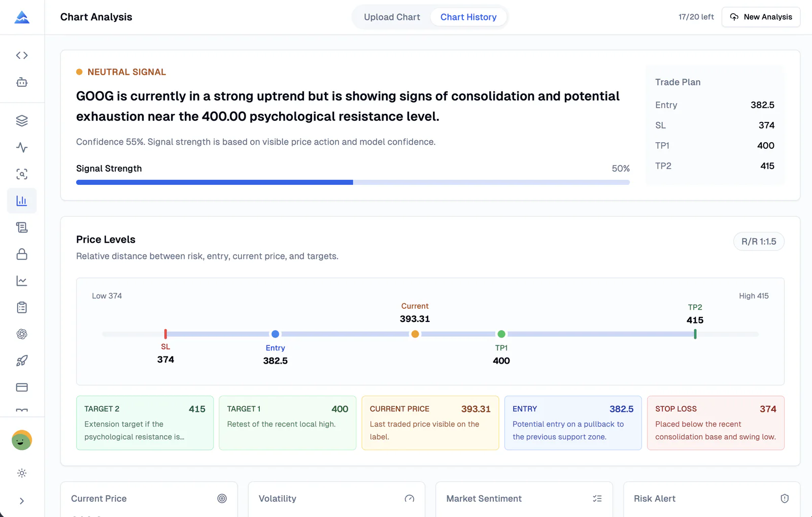812x517 pixels.
Task: Click the Low 374 label
Action: [107, 296]
